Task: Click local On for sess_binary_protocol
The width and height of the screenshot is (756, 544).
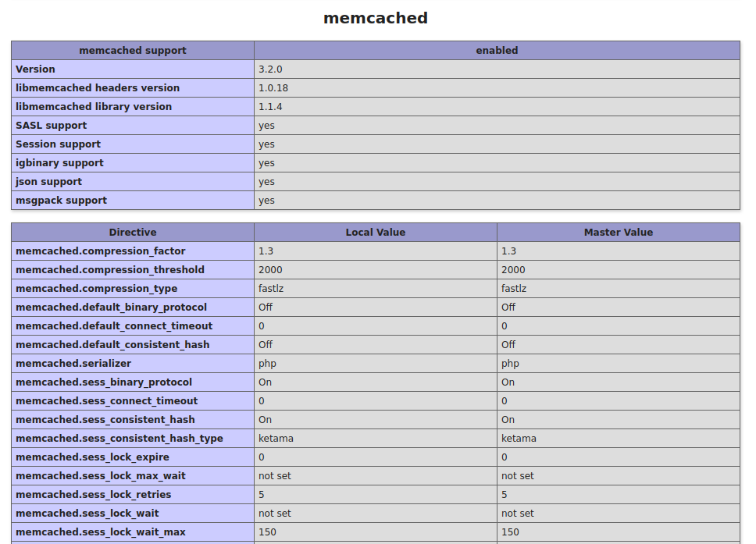Action: point(265,382)
